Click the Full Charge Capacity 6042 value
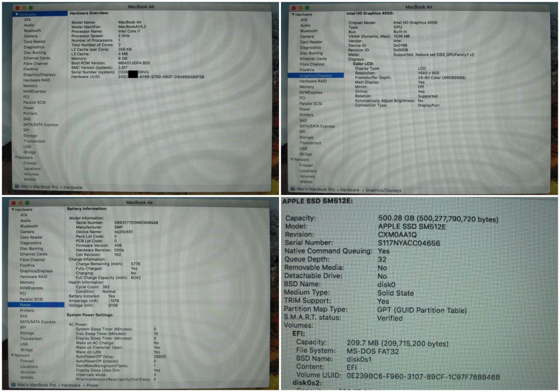The width and height of the screenshot is (560, 392). [136, 277]
